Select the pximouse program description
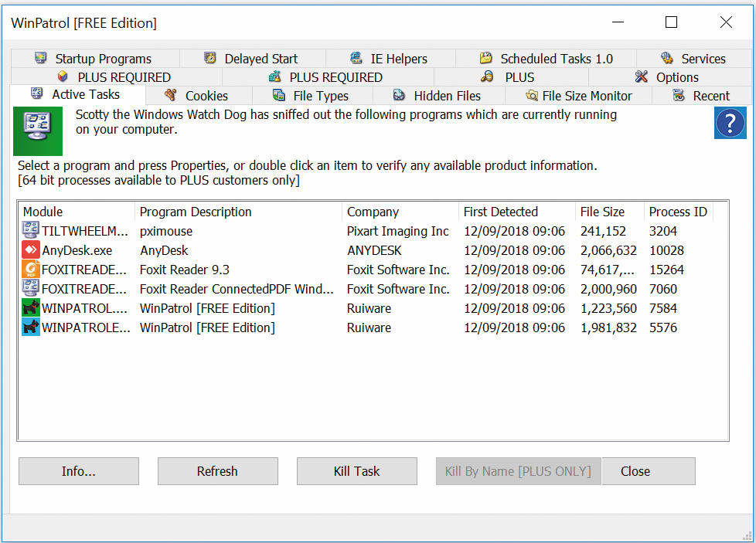The image size is (756, 543). (x=166, y=231)
